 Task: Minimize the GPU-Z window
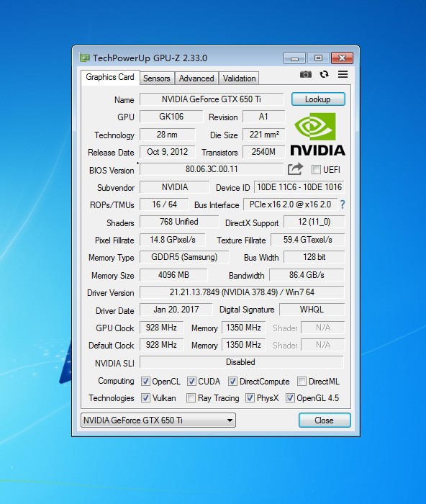pos(294,58)
